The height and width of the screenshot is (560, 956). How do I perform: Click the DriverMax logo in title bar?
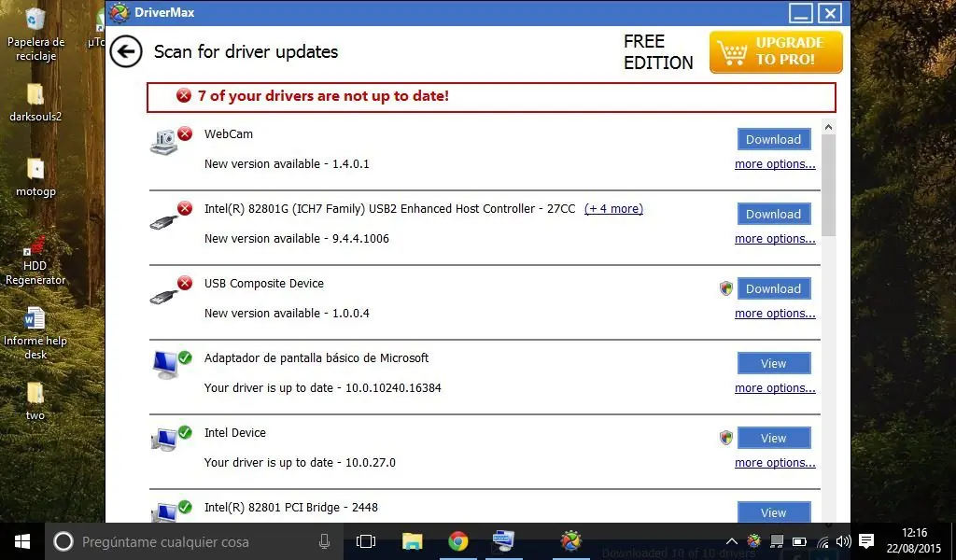[119, 12]
